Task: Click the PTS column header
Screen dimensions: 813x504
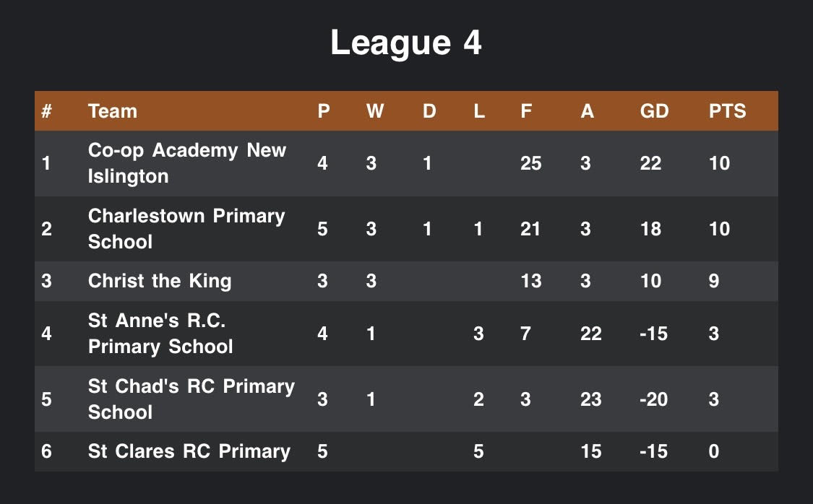Action: pos(727,111)
